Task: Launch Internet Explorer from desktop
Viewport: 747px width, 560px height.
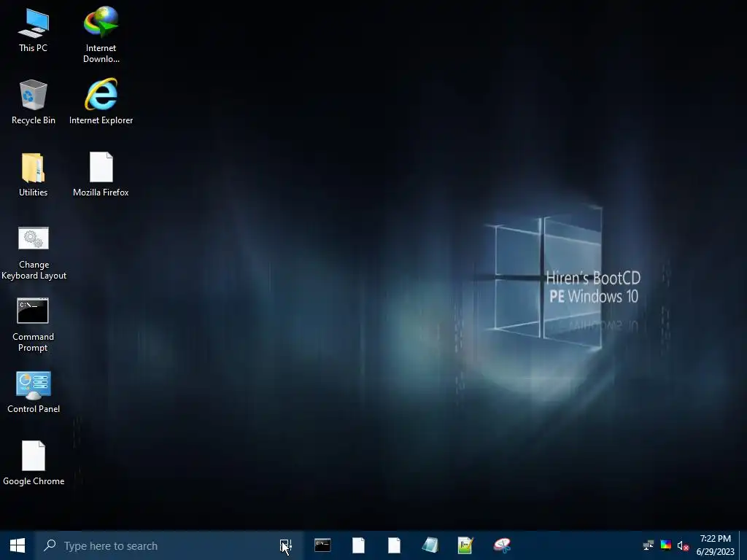Action: click(x=101, y=101)
